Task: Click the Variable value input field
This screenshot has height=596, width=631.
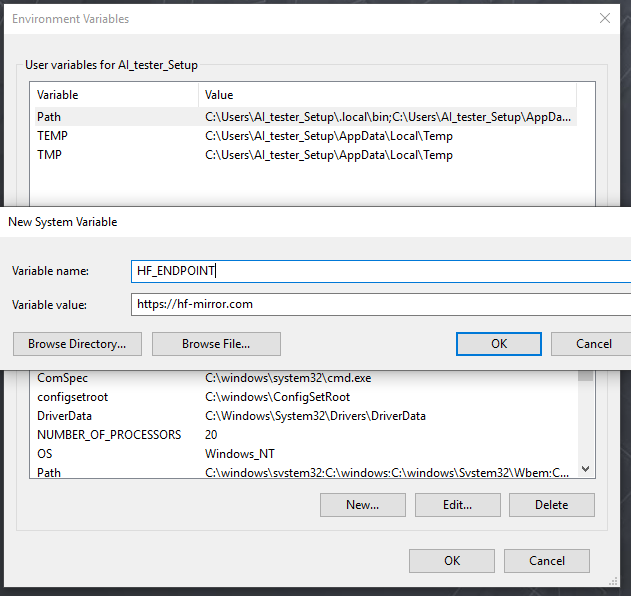Action: 380,304
